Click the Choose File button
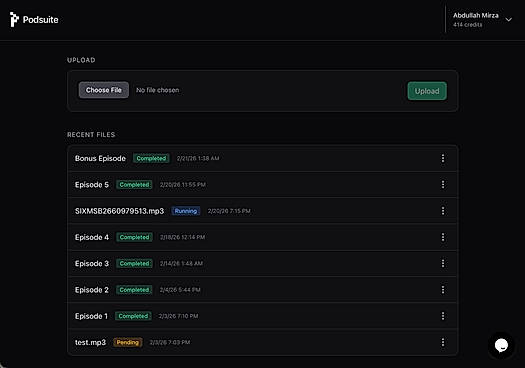The width and height of the screenshot is (525, 368). click(x=104, y=90)
